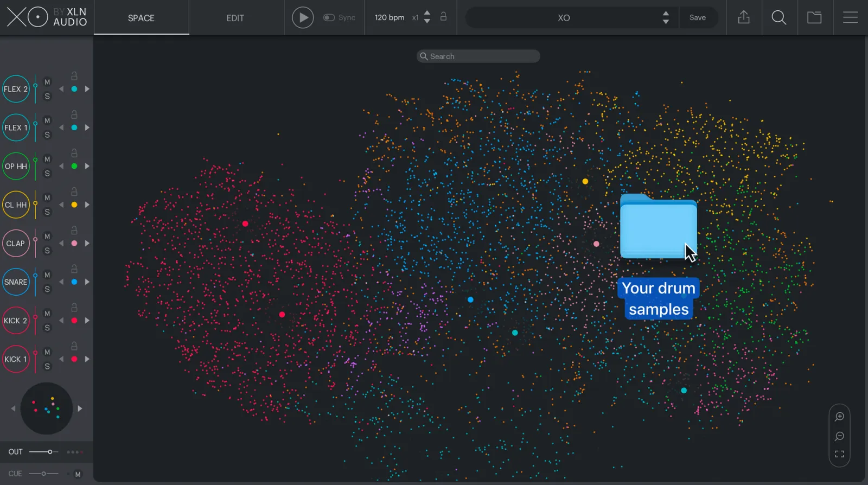Click the large yellow sample dot in space
The height and width of the screenshot is (485, 868).
tap(585, 181)
